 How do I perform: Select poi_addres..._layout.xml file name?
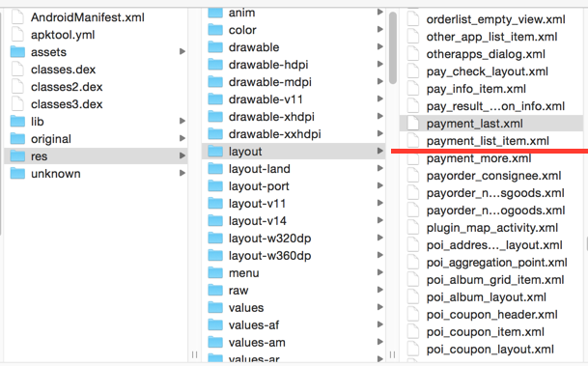pyautogui.click(x=494, y=245)
